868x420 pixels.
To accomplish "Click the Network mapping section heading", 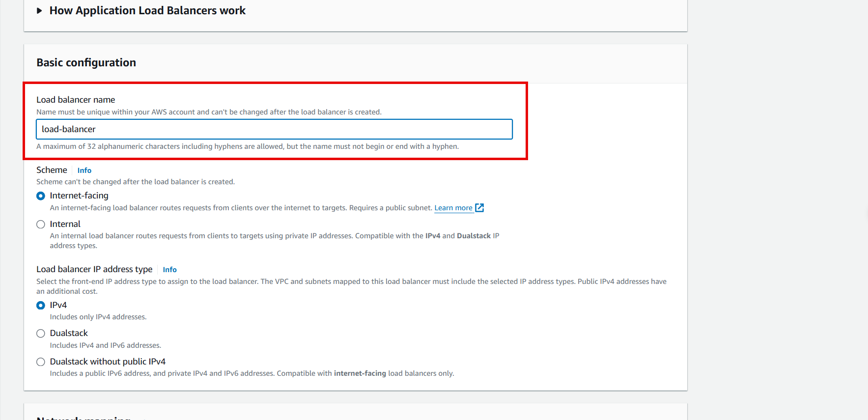I will coord(84,418).
